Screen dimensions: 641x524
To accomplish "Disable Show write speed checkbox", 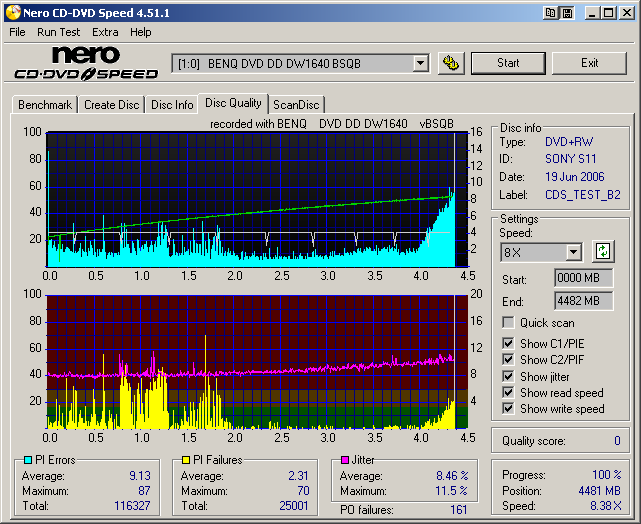I will (x=509, y=408).
